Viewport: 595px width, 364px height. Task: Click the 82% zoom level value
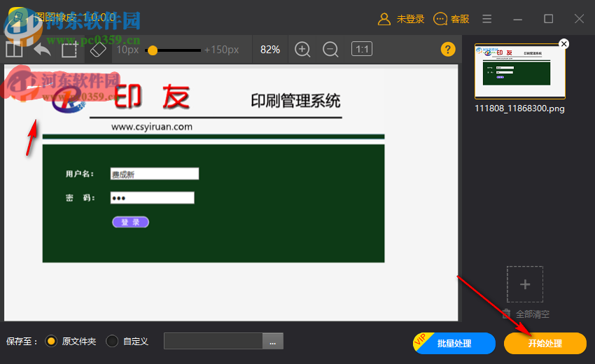(x=270, y=50)
